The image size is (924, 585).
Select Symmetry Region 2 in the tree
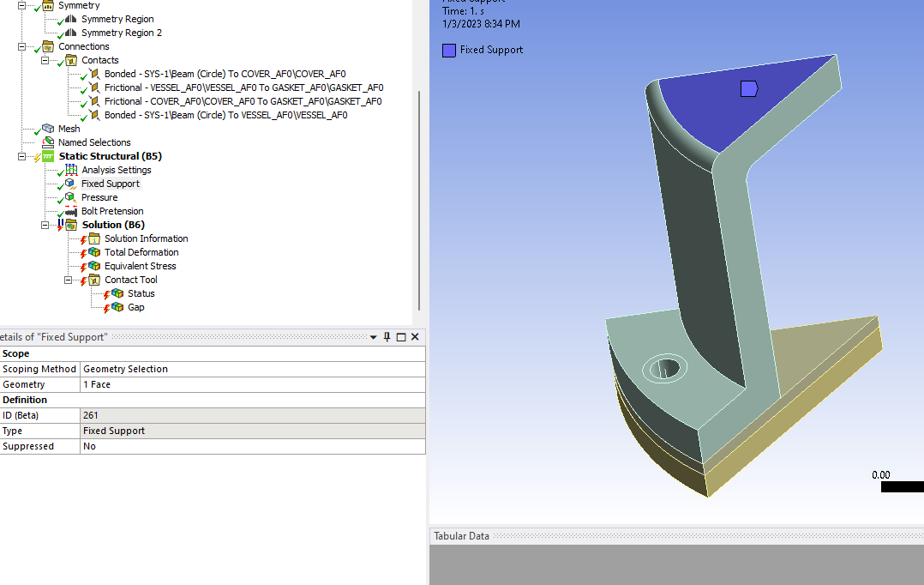pos(122,33)
